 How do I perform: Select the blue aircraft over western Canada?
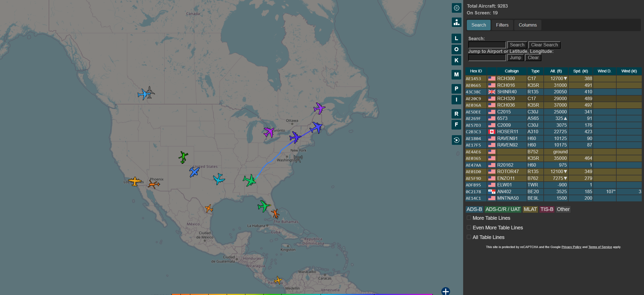(x=144, y=94)
